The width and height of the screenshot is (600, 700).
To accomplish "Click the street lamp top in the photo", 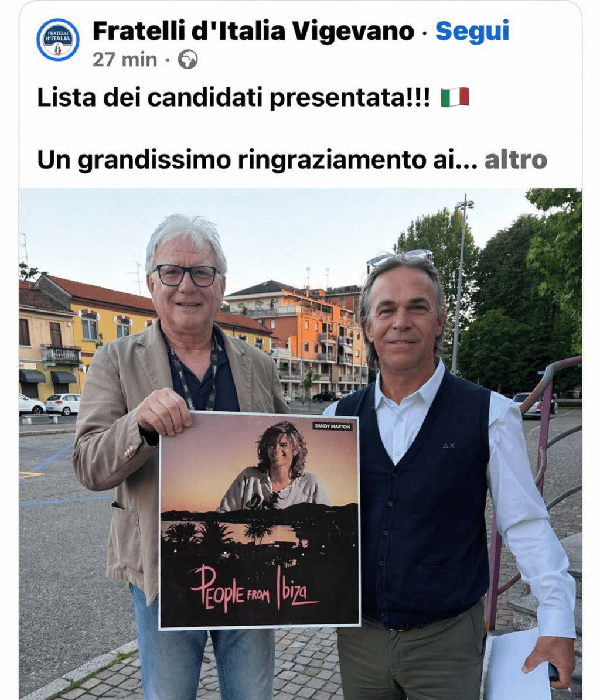I will coord(465,204).
